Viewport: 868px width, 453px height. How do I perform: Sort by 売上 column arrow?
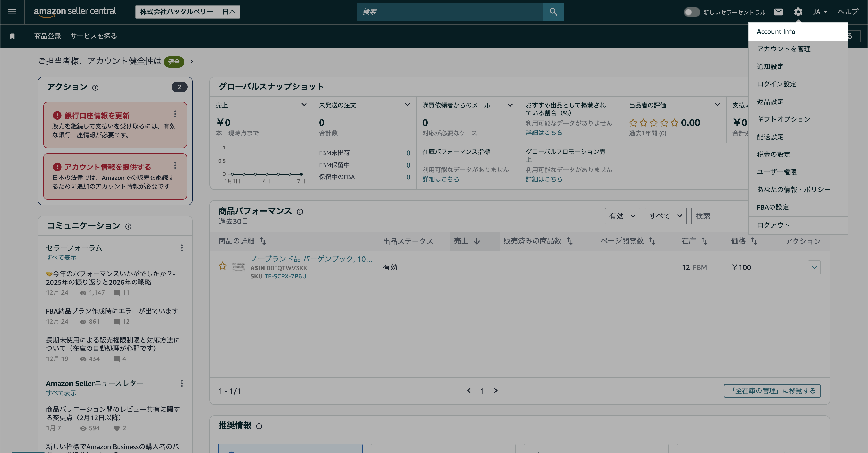(x=476, y=241)
